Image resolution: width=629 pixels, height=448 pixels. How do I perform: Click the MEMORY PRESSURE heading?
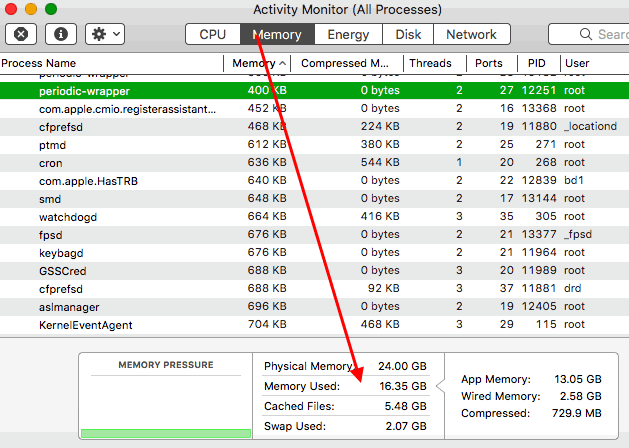(166, 365)
